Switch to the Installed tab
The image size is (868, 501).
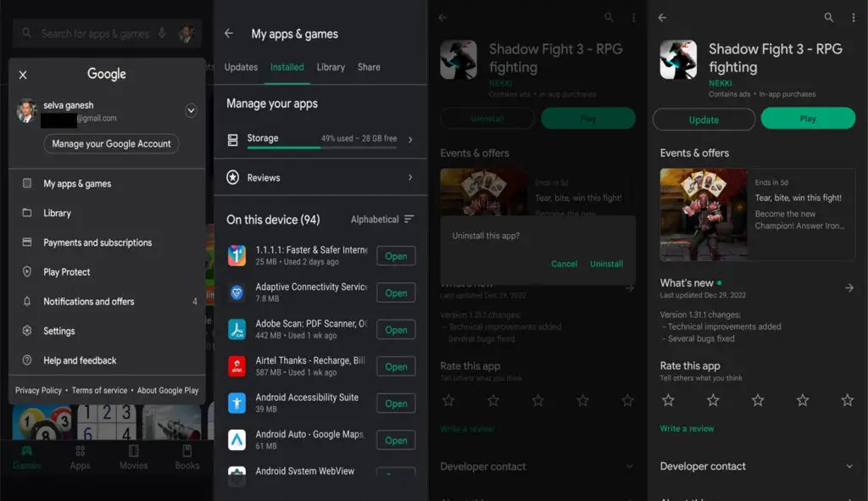[287, 67]
